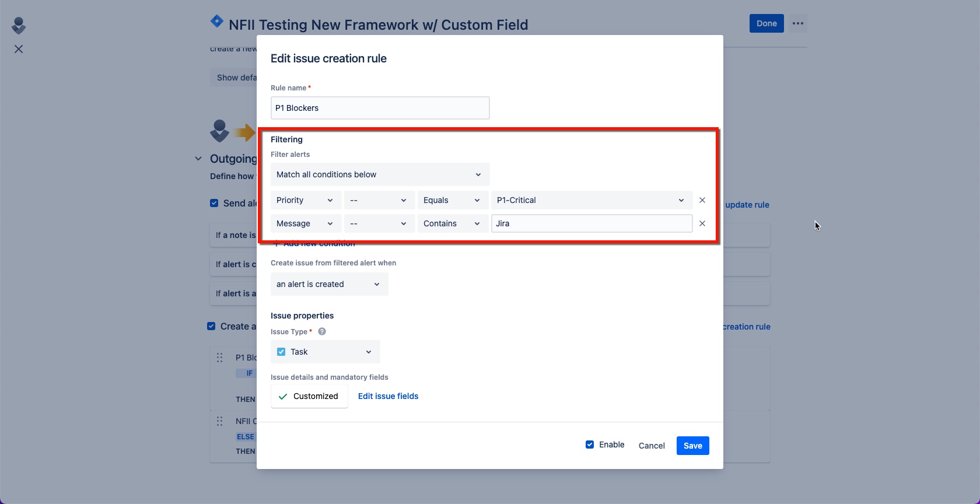Click the Issue properties heading
The height and width of the screenshot is (504, 980).
(302, 316)
